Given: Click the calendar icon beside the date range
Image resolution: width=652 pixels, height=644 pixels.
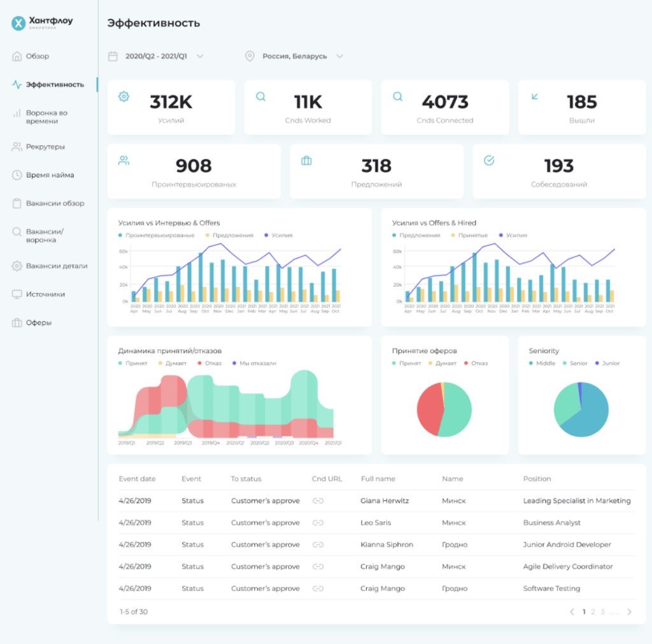Looking at the screenshot, I should pyautogui.click(x=113, y=56).
